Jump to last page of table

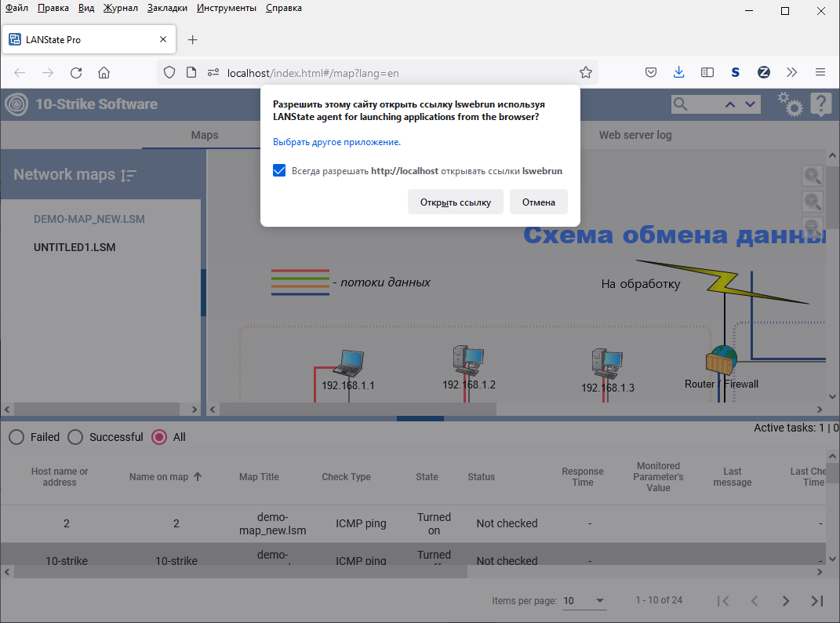pos(817,601)
